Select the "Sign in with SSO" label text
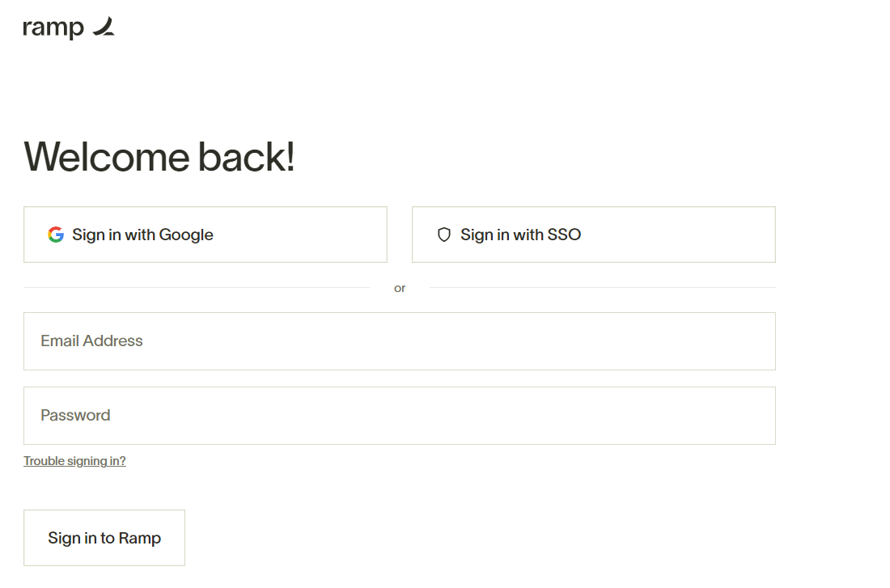The width and height of the screenshot is (890, 588). (520, 235)
